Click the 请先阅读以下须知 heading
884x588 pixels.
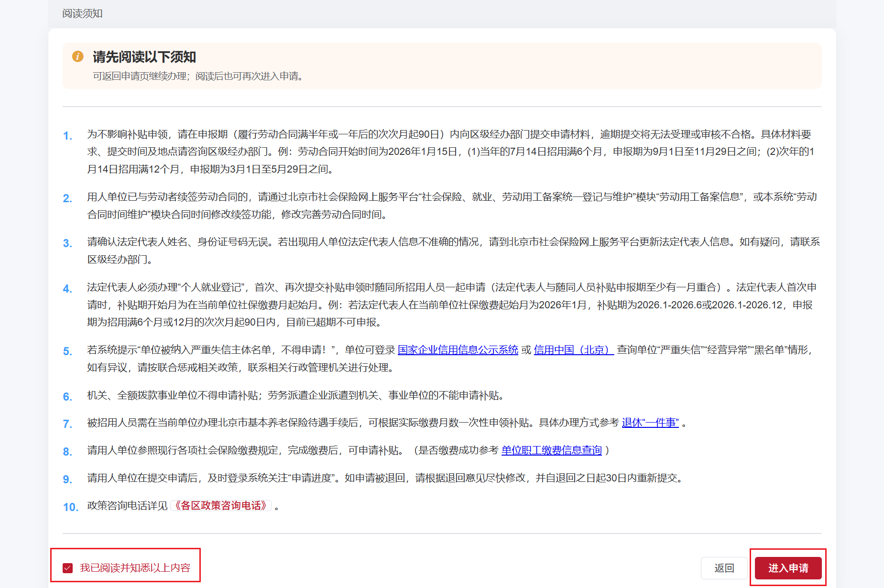[144, 57]
